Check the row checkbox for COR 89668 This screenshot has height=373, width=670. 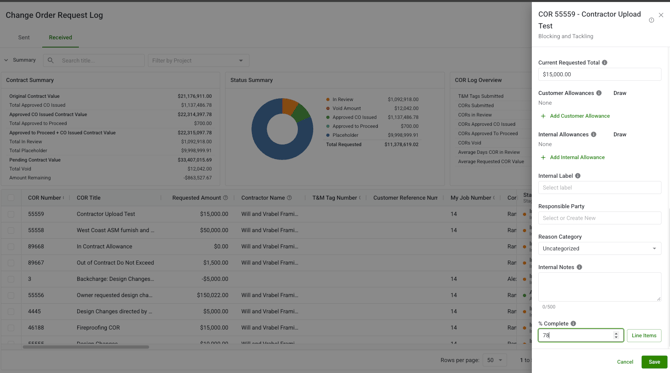pos(11,247)
